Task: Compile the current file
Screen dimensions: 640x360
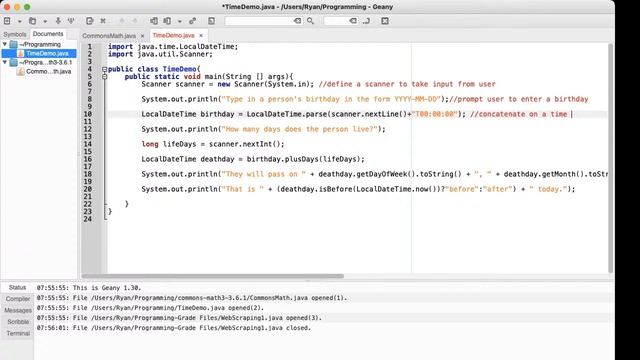Action: [x=154, y=21]
